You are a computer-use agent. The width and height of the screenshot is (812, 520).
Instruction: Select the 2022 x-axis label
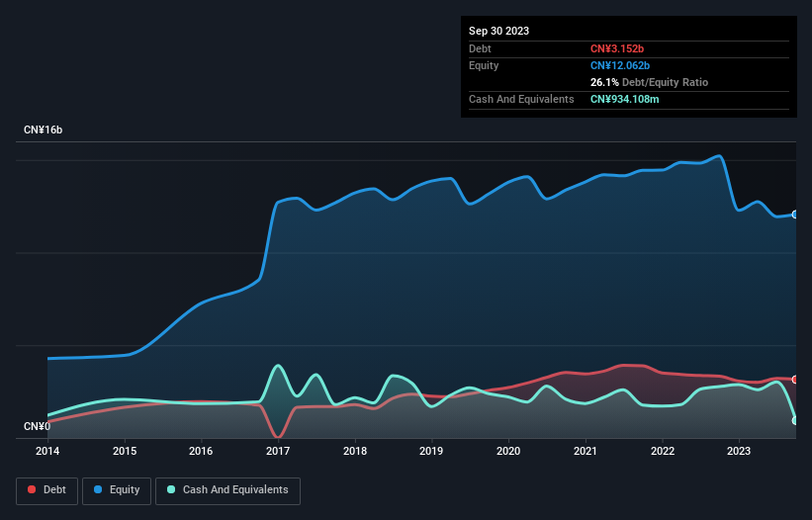(x=663, y=451)
